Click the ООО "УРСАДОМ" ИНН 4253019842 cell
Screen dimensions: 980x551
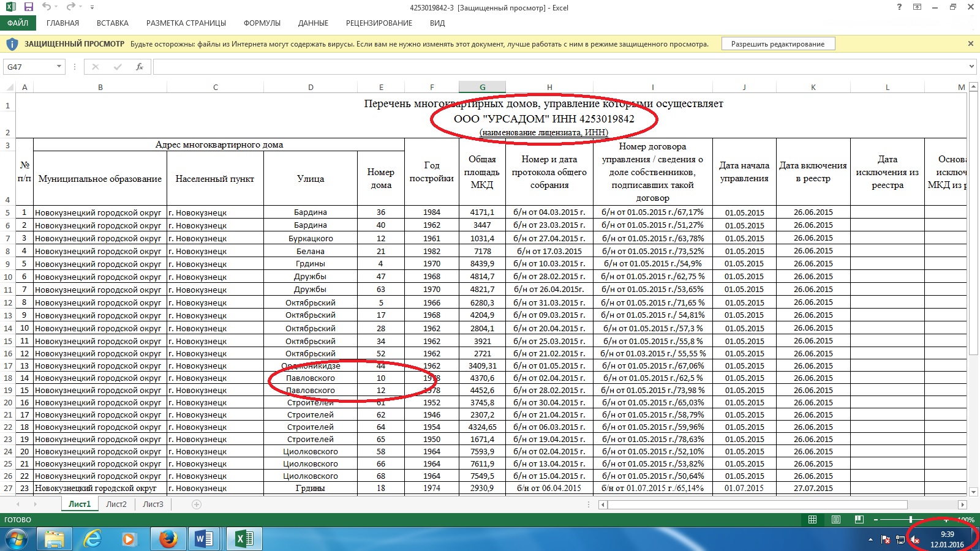(x=544, y=119)
